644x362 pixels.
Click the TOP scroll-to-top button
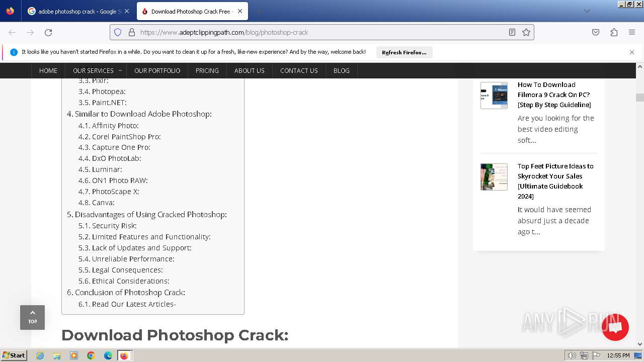point(32,317)
